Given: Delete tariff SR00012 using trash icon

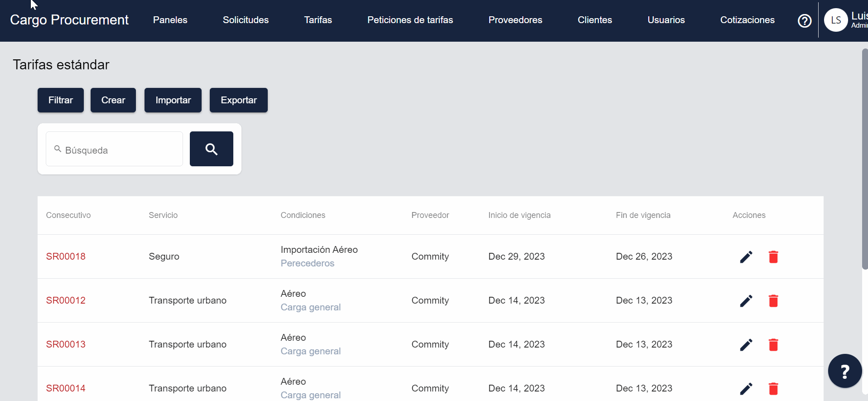Looking at the screenshot, I should point(773,301).
